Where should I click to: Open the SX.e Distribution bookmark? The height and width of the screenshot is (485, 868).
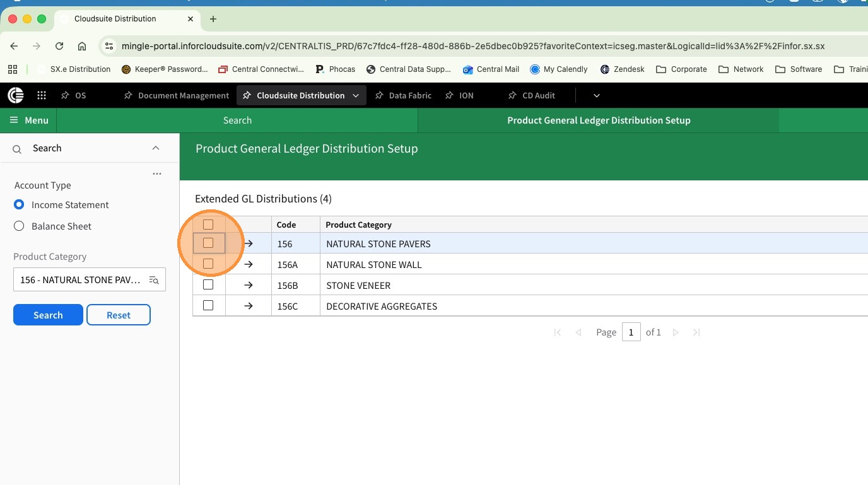point(74,69)
